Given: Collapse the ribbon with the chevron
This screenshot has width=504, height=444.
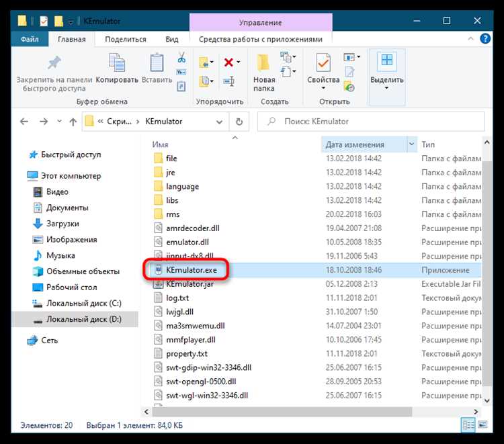Looking at the screenshot, I should 470,39.
